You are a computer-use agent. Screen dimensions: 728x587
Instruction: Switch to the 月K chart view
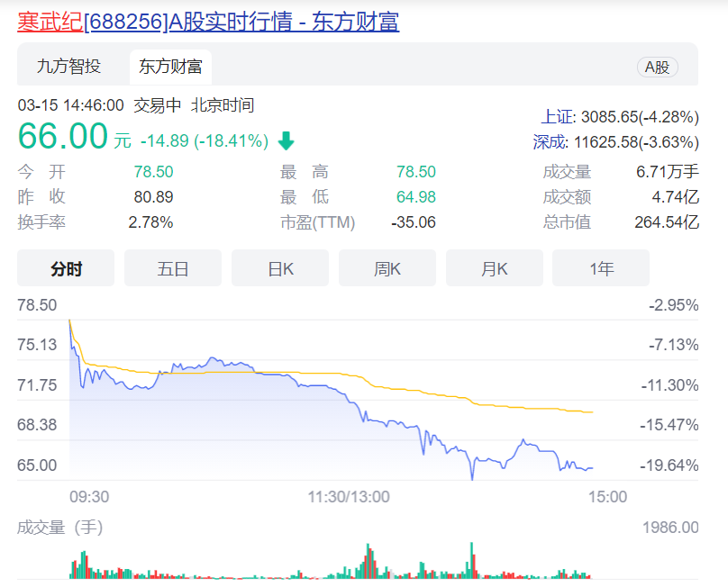[495, 268]
